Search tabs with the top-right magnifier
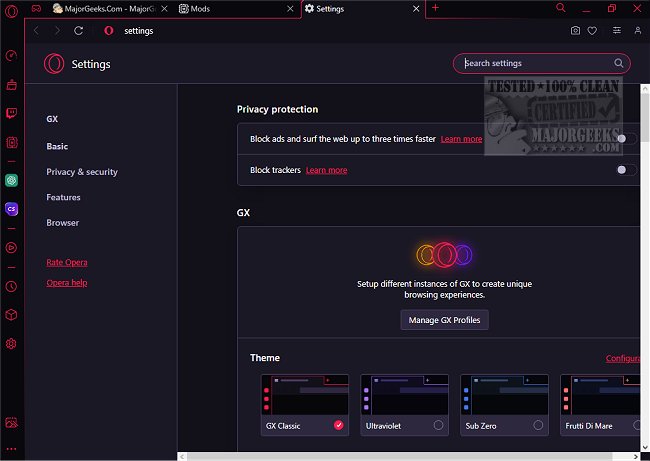Screen dimensions: 650x461 tap(560, 8)
